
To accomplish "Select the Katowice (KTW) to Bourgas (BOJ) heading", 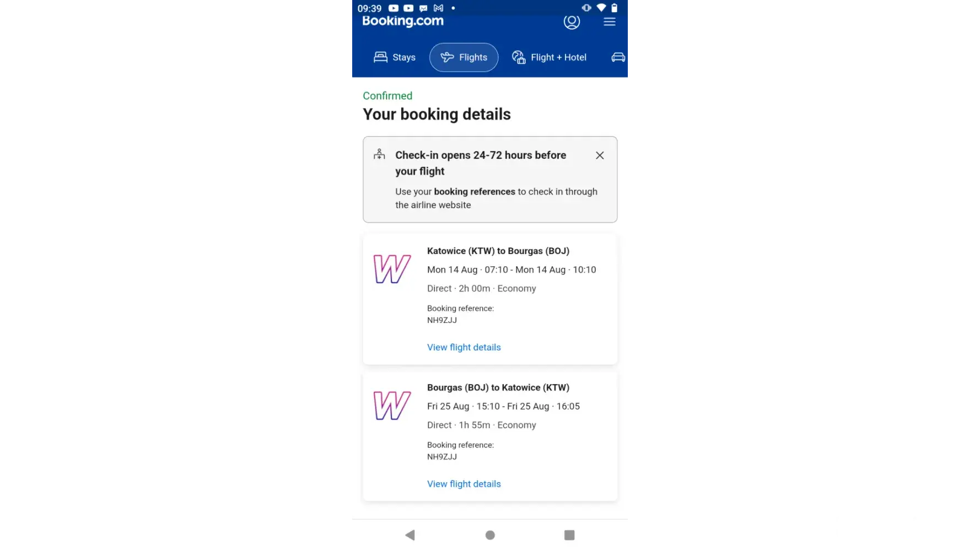I will [x=498, y=251].
